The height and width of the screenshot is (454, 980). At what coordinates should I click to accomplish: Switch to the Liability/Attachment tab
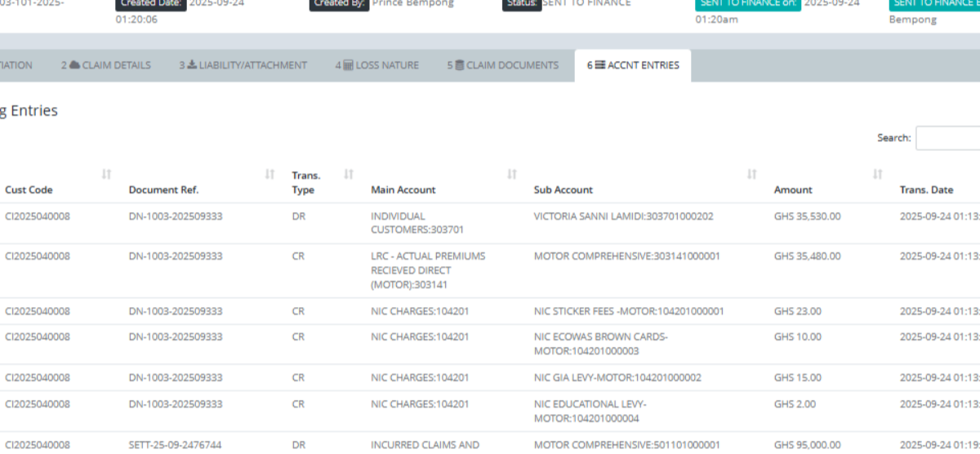point(243,65)
